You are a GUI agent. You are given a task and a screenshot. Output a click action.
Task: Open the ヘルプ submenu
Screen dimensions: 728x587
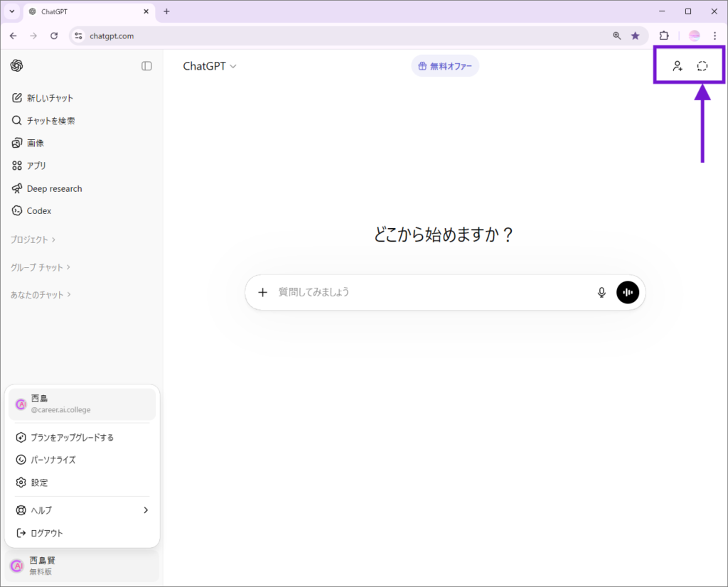(82, 510)
